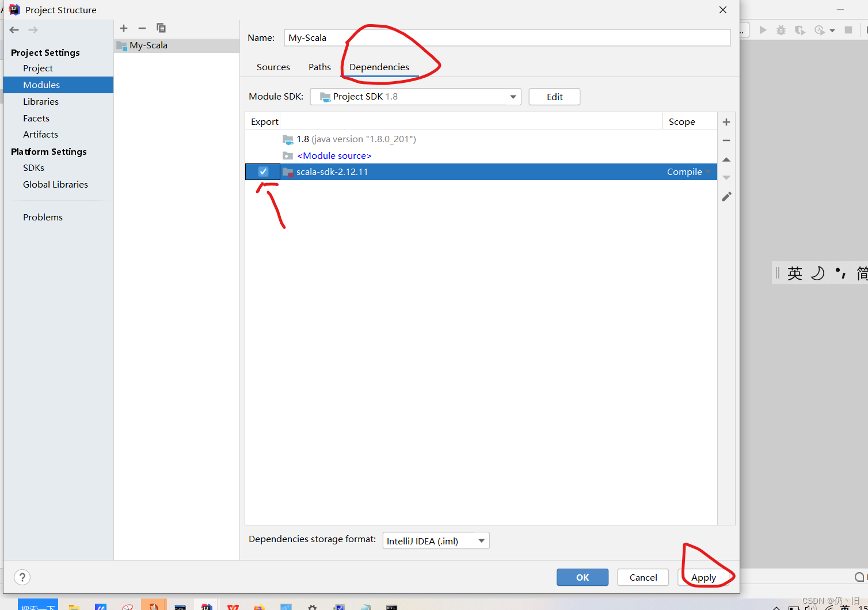
Task: Select SDKs under Platform Settings
Action: point(33,167)
